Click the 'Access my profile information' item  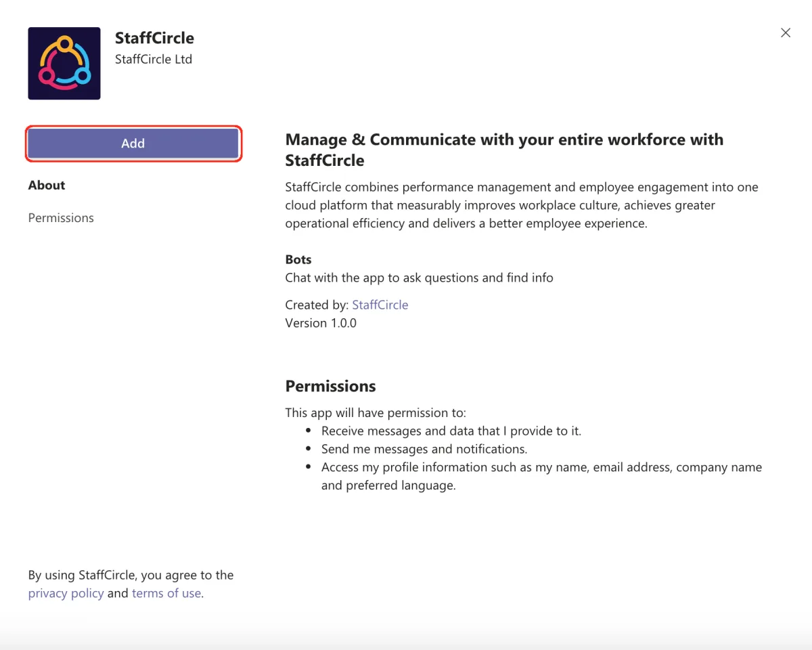point(541,476)
